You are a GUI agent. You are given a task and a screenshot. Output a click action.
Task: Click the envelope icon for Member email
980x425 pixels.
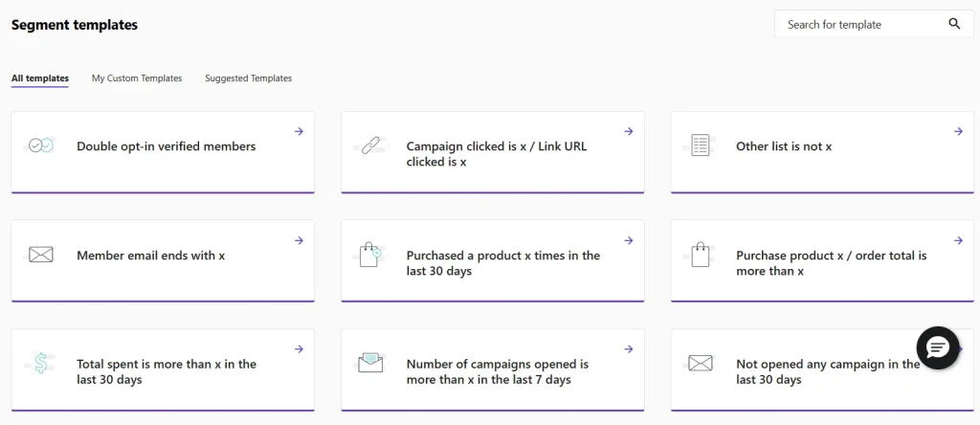[x=40, y=255]
